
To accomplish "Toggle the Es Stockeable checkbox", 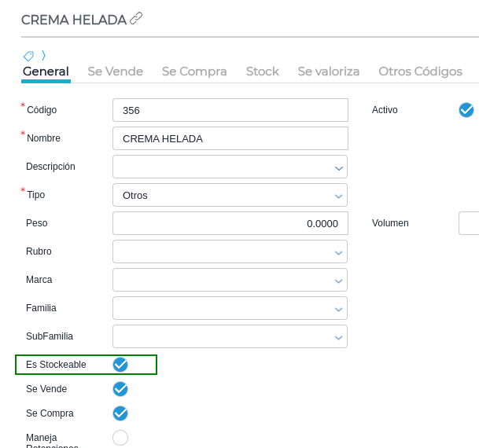I will click(x=120, y=365).
